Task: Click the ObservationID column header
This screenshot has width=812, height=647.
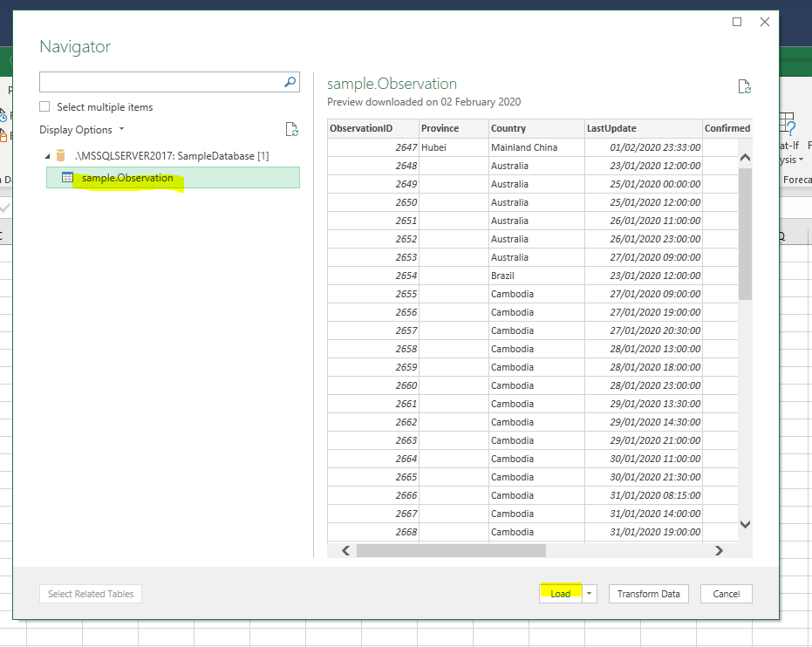Action: tap(373, 128)
